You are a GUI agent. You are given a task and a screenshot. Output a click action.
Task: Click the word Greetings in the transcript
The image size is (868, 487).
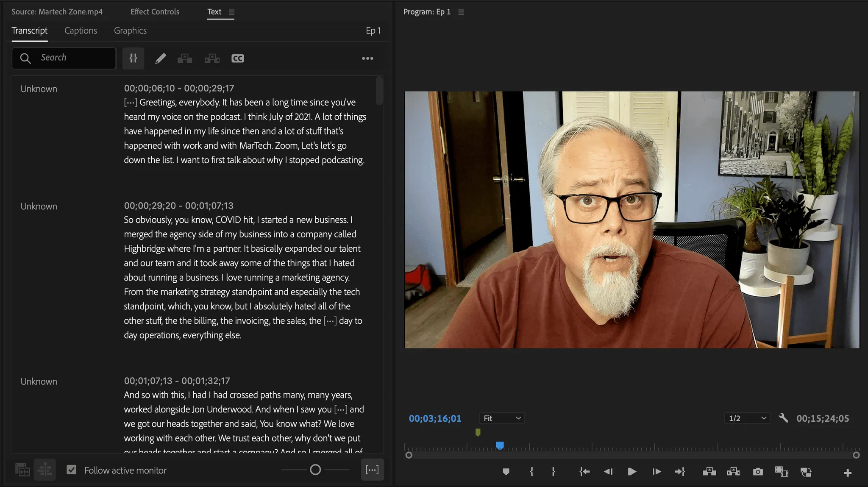click(157, 102)
